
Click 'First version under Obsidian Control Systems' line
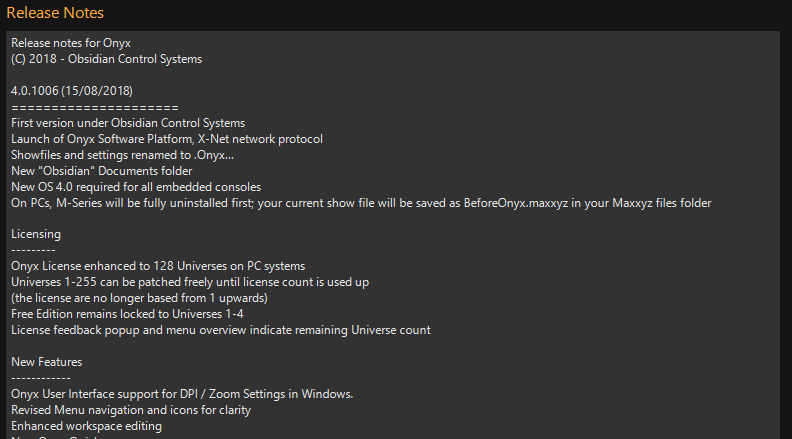pyautogui.click(x=128, y=123)
